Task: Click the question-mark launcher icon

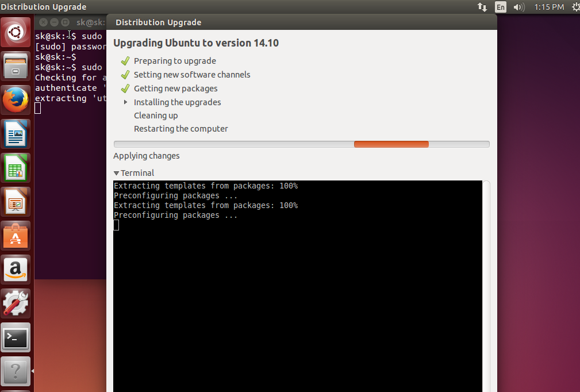Action: [x=16, y=372]
